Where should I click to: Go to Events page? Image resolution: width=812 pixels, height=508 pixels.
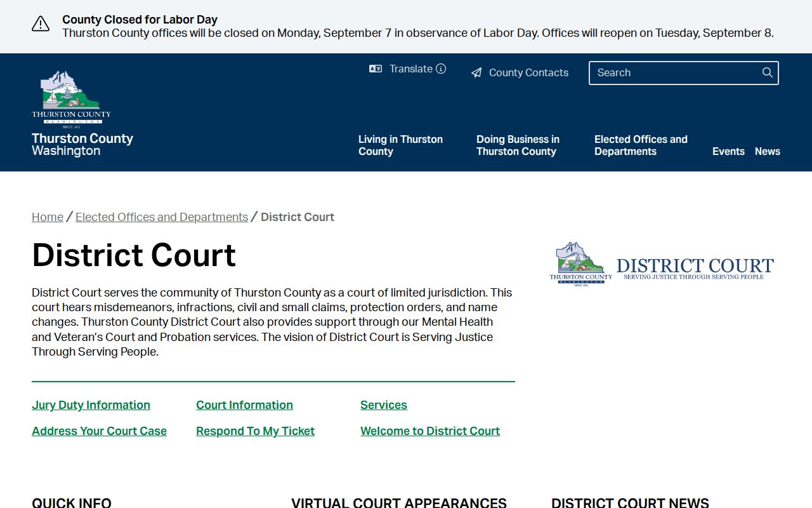point(728,151)
